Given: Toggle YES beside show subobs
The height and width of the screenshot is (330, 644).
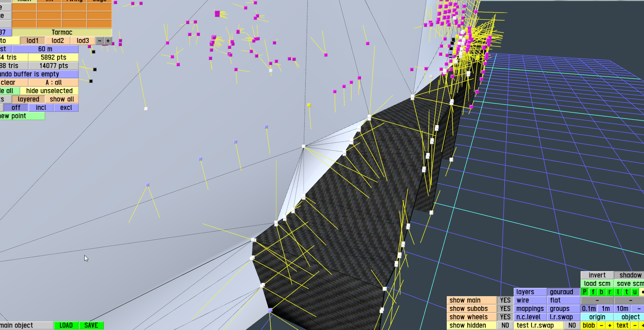Looking at the screenshot, I should coord(505,309).
